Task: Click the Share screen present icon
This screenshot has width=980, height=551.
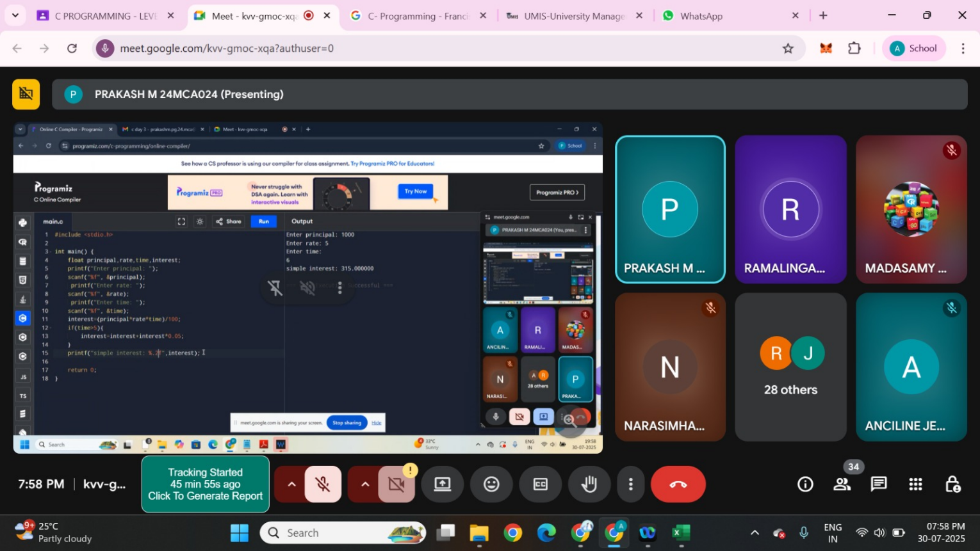Action: click(443, 484)
